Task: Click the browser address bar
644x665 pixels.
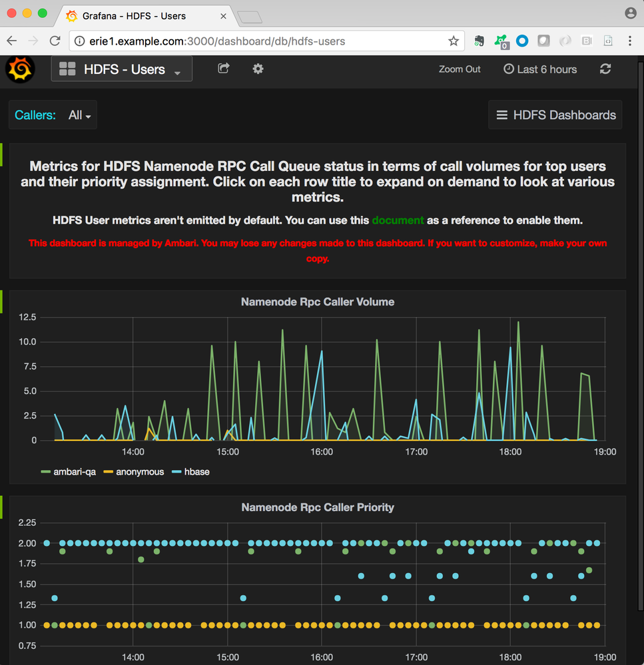Action: coord(266,41)
